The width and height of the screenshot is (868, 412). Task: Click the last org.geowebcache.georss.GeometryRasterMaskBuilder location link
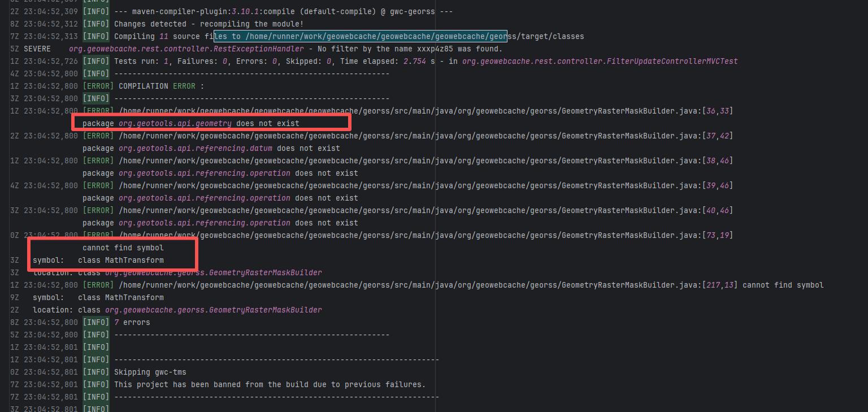coord(213,310)
